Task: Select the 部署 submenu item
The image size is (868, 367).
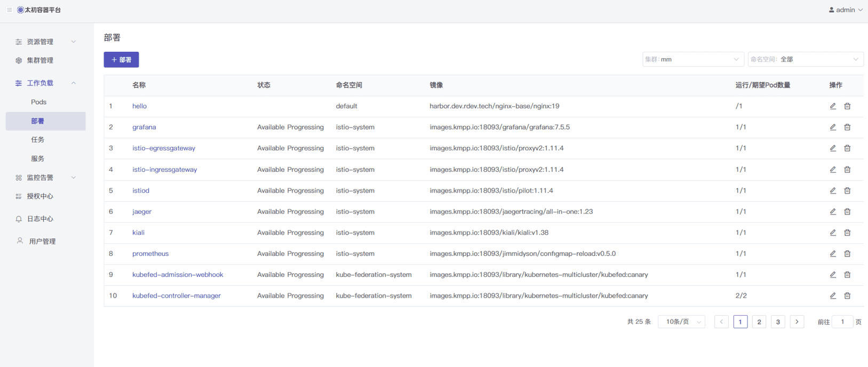Action: (45, 121)
